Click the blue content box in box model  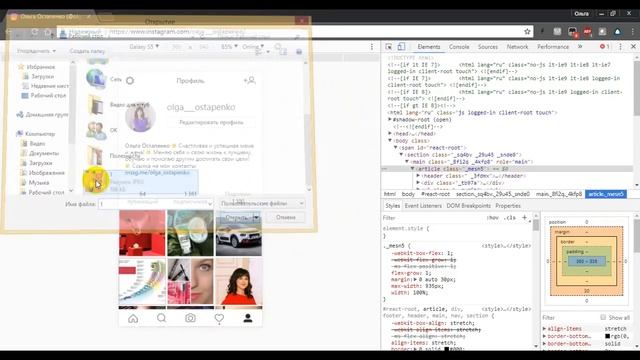[587, 261]
